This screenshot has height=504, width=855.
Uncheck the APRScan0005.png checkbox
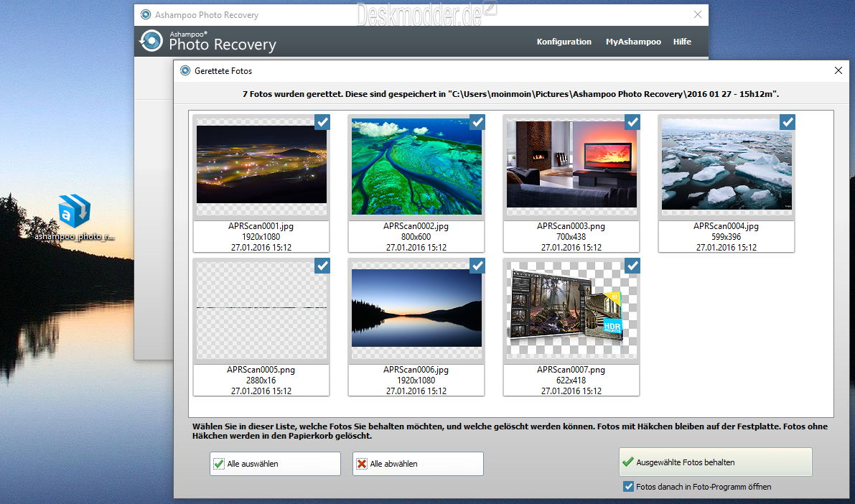[x=322, y=266]
